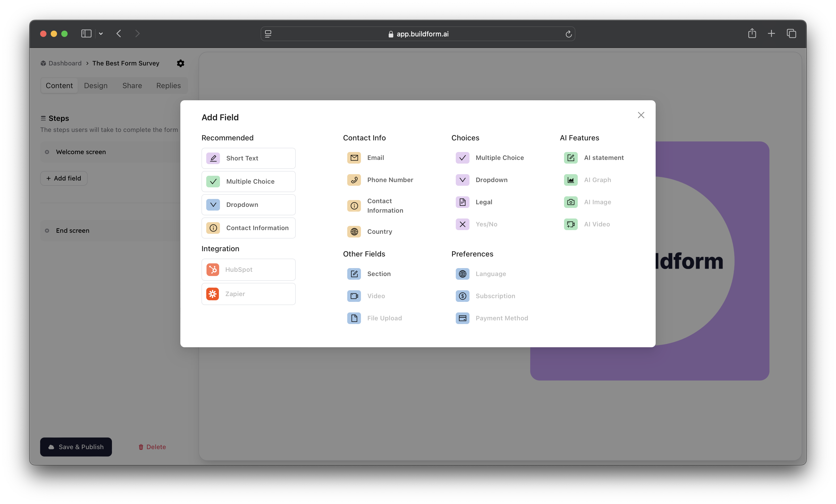
Task: Add the Legal document field icon
Action: pyautogui.click(x=462, y=202)
